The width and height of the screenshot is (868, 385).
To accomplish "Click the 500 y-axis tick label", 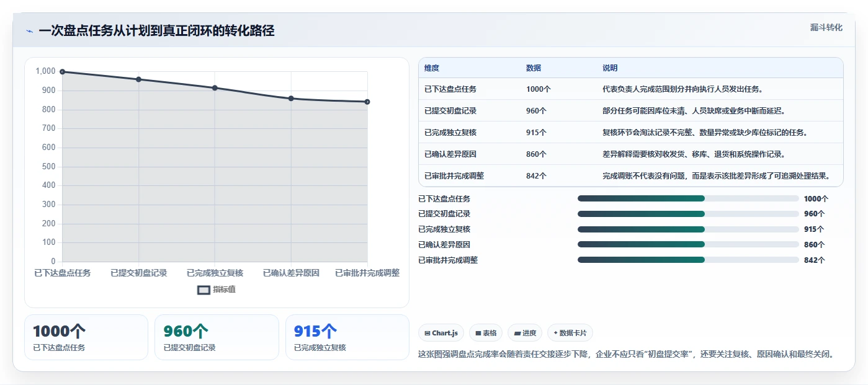I will coord(48,167).
